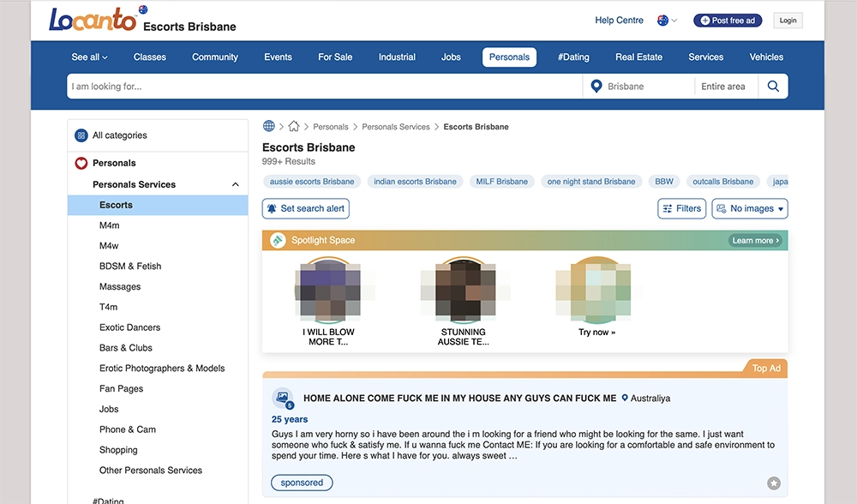Click Personals Services in the breadcrumb
The height and width of the screenshot is (504, 857).
pos(396,127)
